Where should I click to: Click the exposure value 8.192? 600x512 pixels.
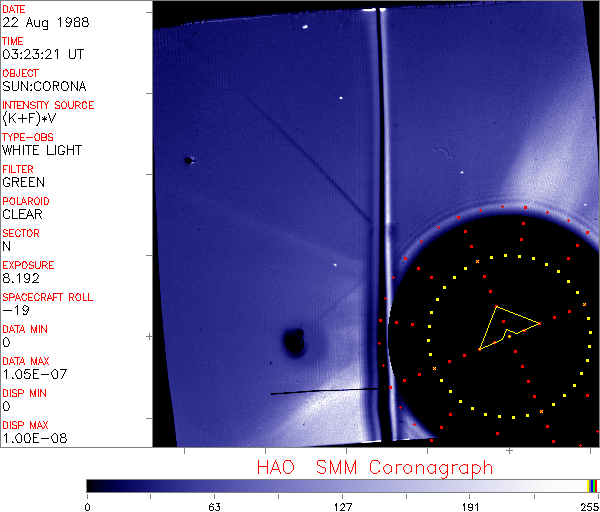[x=21, y=278]
